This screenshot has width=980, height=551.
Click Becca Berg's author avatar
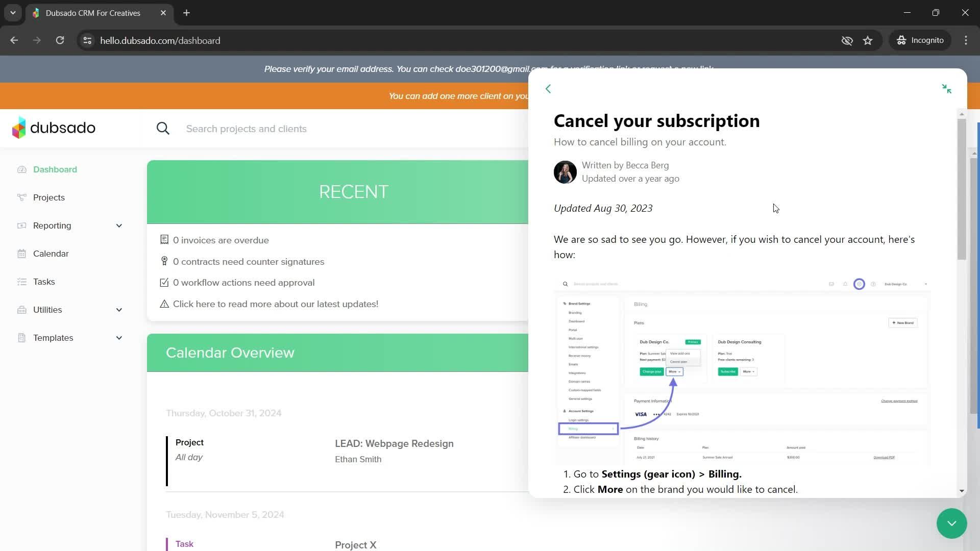point(565,172)
